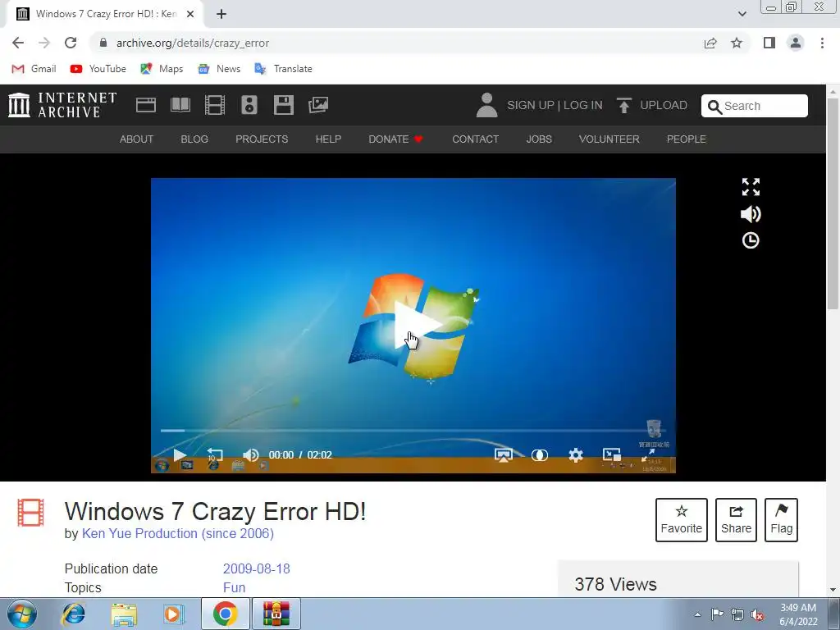Open the BLOG menu item
840x630 pixels.
click(x=194, y=139)
